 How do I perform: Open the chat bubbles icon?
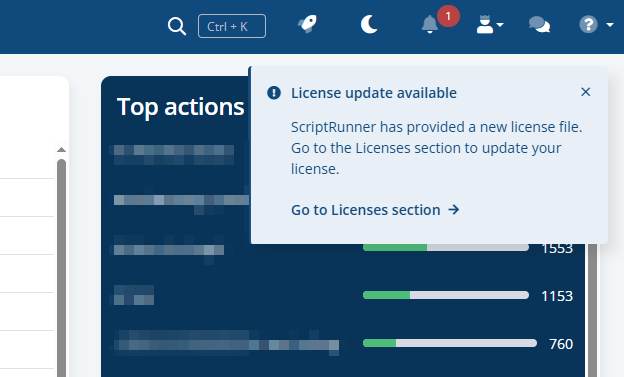(539, 25)
